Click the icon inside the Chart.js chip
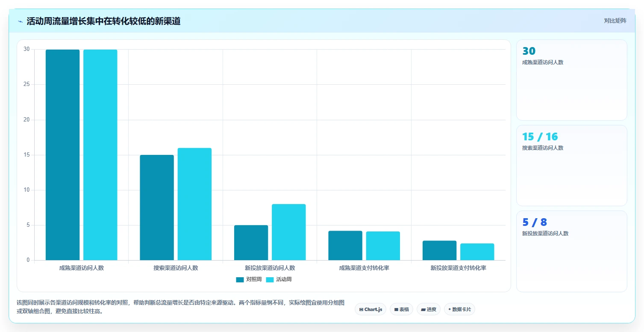The height and width of the screenshot is (332, 644). click(361, 309)
